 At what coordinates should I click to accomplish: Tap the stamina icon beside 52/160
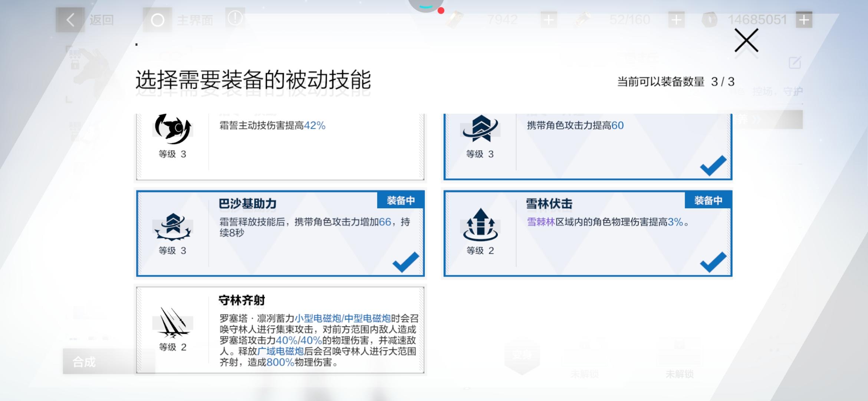coord(582,19)
